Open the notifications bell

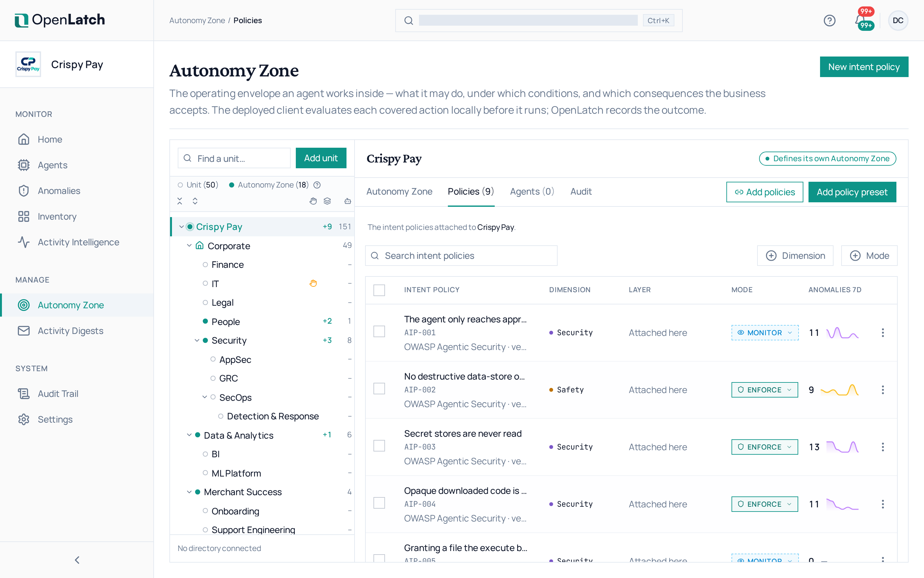point(860,20)
